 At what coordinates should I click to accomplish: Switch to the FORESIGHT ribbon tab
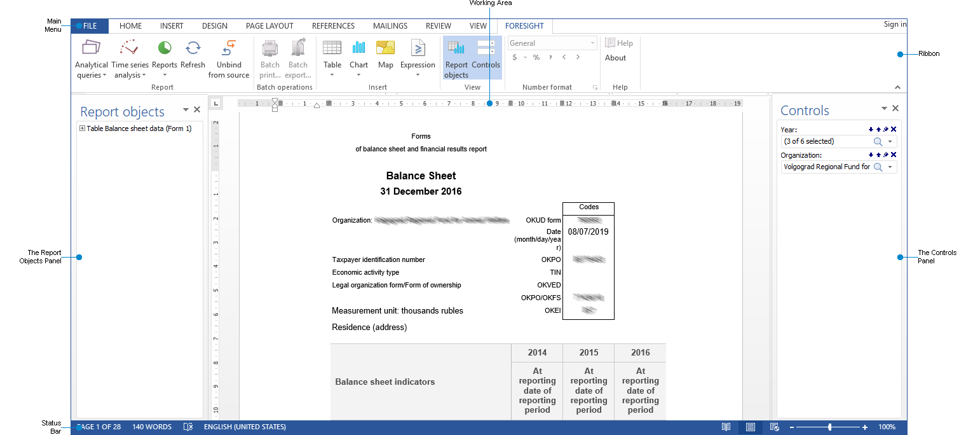pos(524,25)
